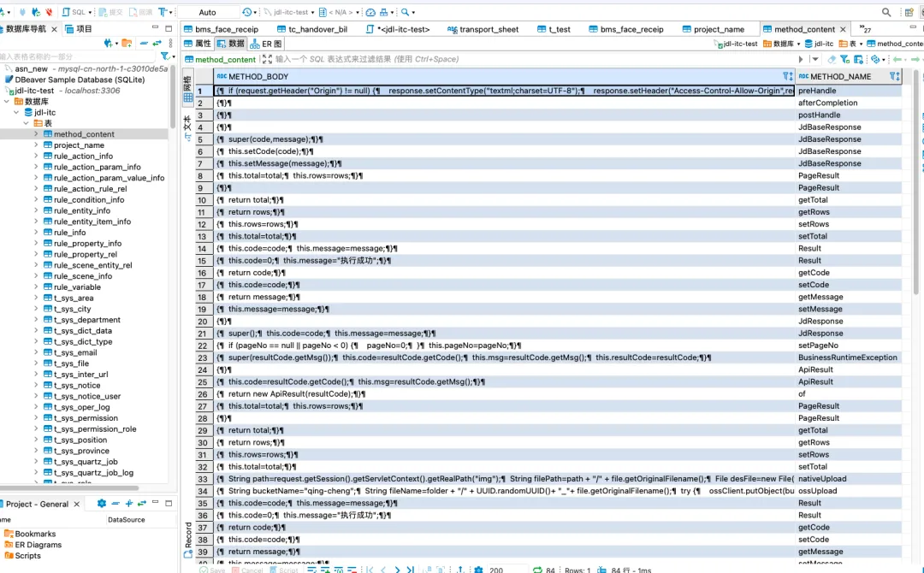
Task: Switch to the transport_sheet tab
Action: pyautogui.click(x=483, y=29)
